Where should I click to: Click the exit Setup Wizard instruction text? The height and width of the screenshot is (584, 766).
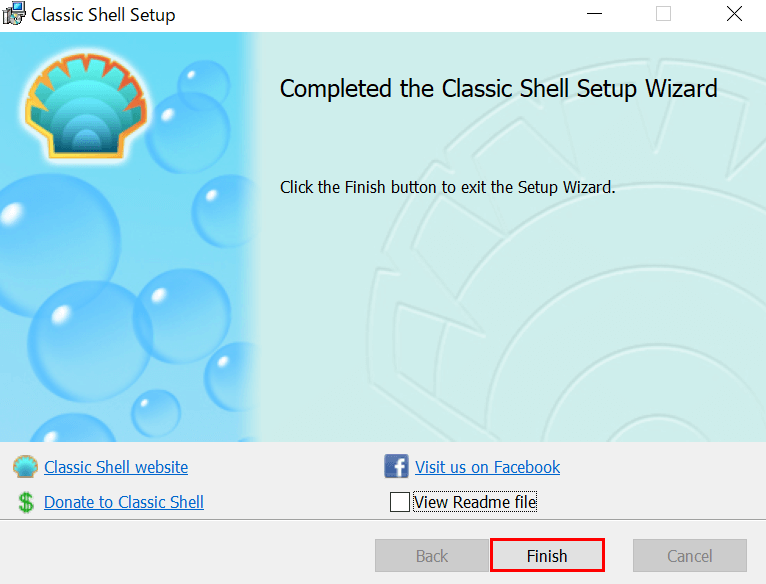click(x=447, y=187)
